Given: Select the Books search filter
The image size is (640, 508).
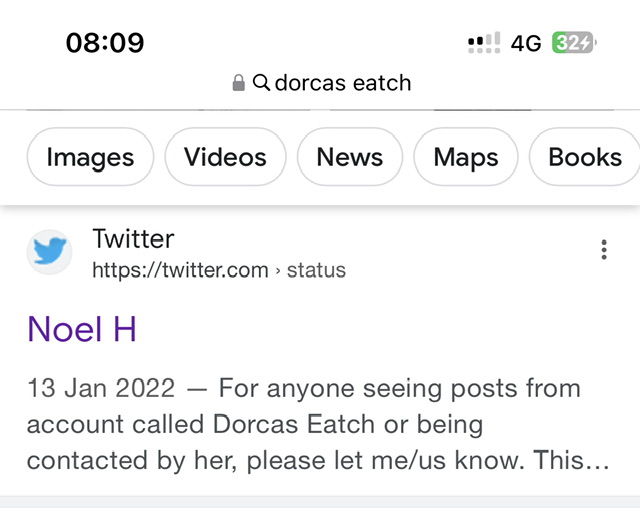Looking at the screenshot, I should (585, 157).
